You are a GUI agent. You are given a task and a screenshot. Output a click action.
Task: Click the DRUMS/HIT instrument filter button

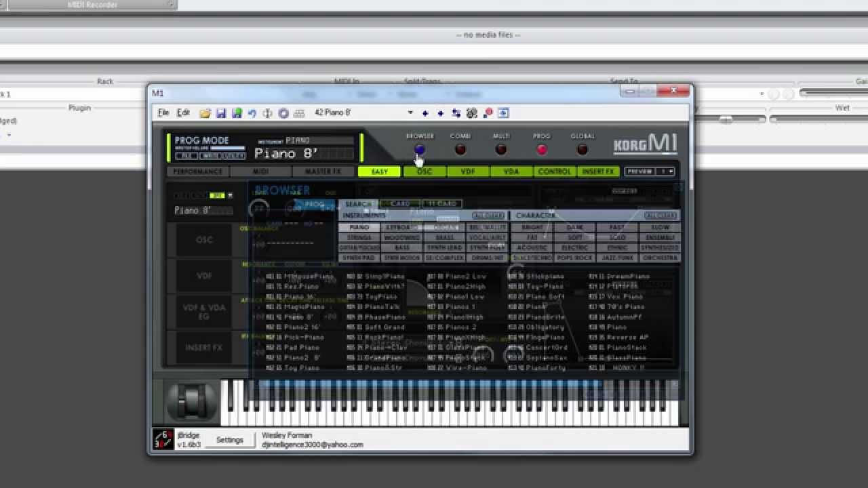click(x=488, y=258)
